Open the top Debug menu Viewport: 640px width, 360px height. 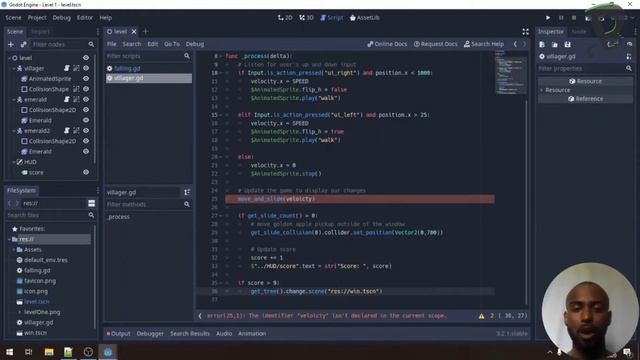(61, 18)
